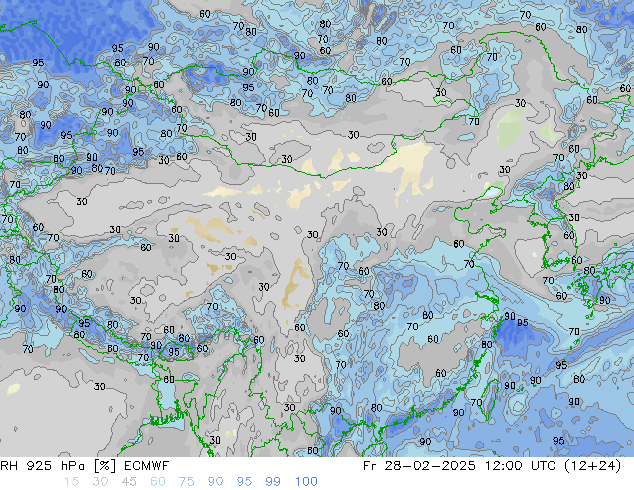Select the '[%]' unit label in title
This screenshot has width=634, height=490.
(x=105, y=466)
